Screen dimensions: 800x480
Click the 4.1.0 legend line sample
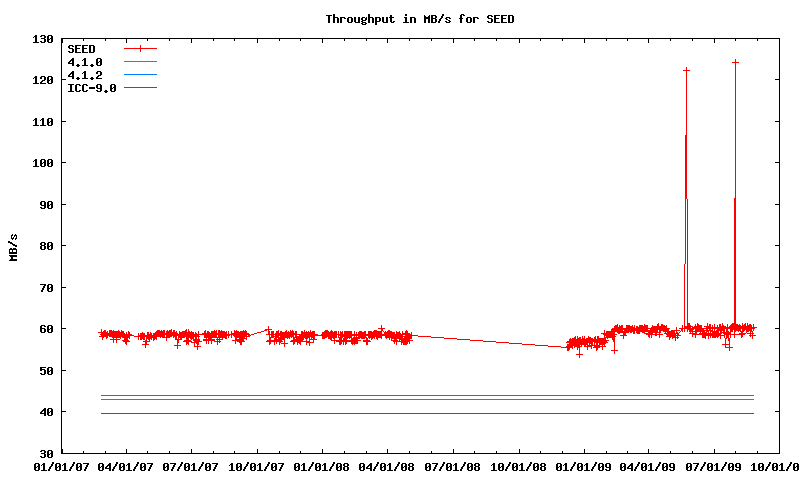(x=141, y=62)
